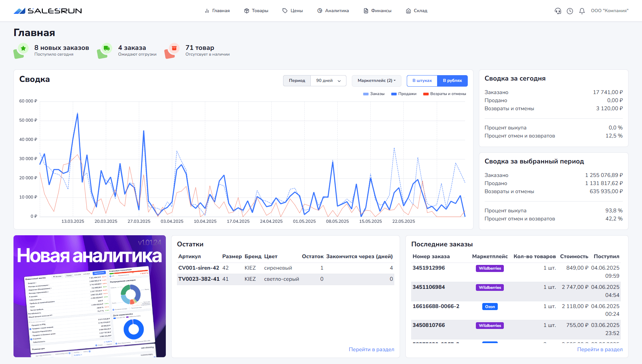The width and height of the screenshot is (642, 364).
Task: Open the Новая аналитика banner
Action: pyautogui.click(x=90, y=296)
